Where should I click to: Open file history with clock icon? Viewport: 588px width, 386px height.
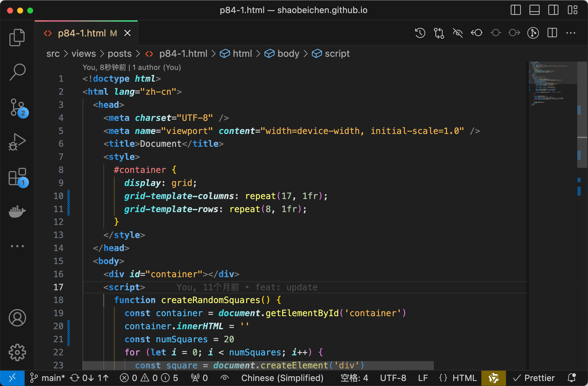pos(420,33)
